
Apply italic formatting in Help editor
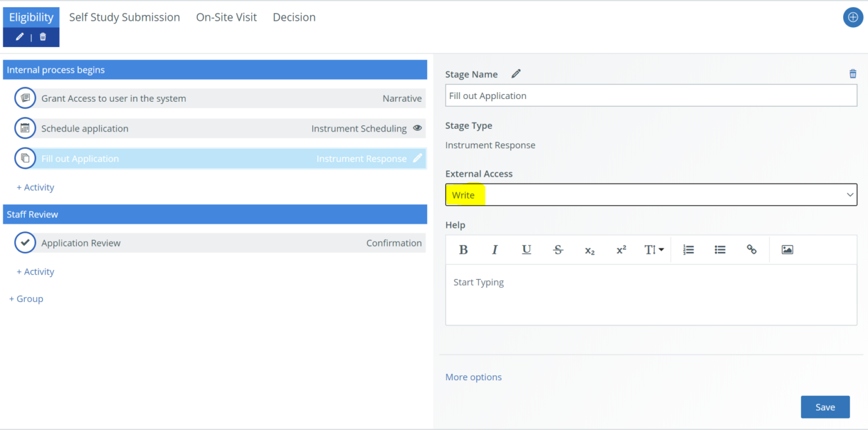(495, 250)
